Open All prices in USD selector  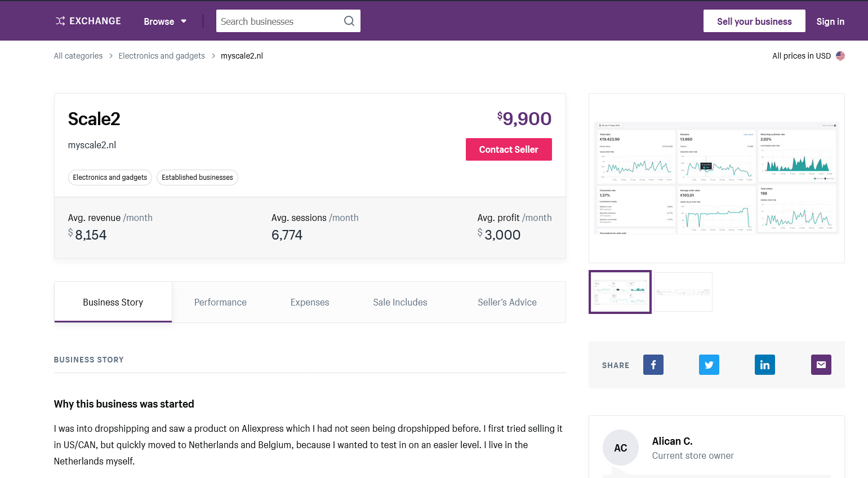tap(801, 56)
